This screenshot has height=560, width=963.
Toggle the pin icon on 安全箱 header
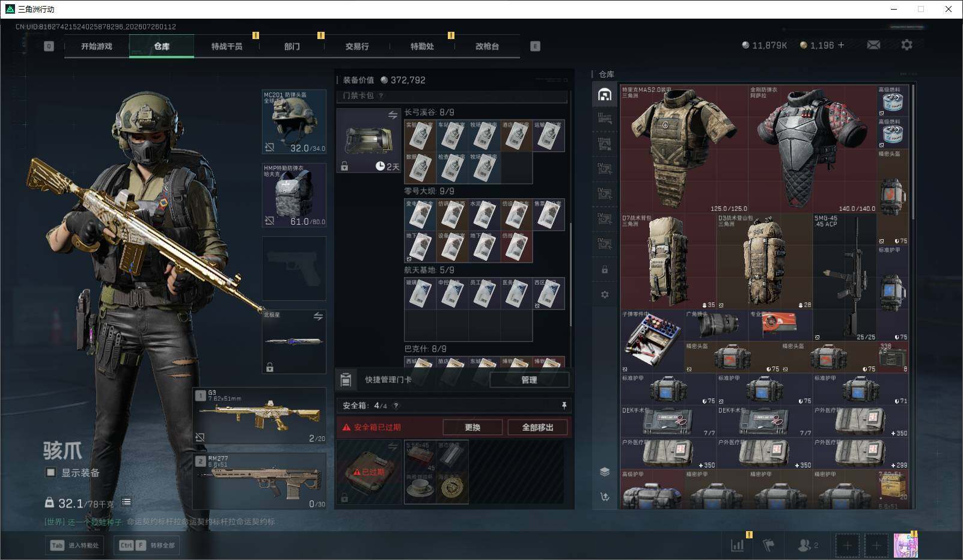(564, 406)
